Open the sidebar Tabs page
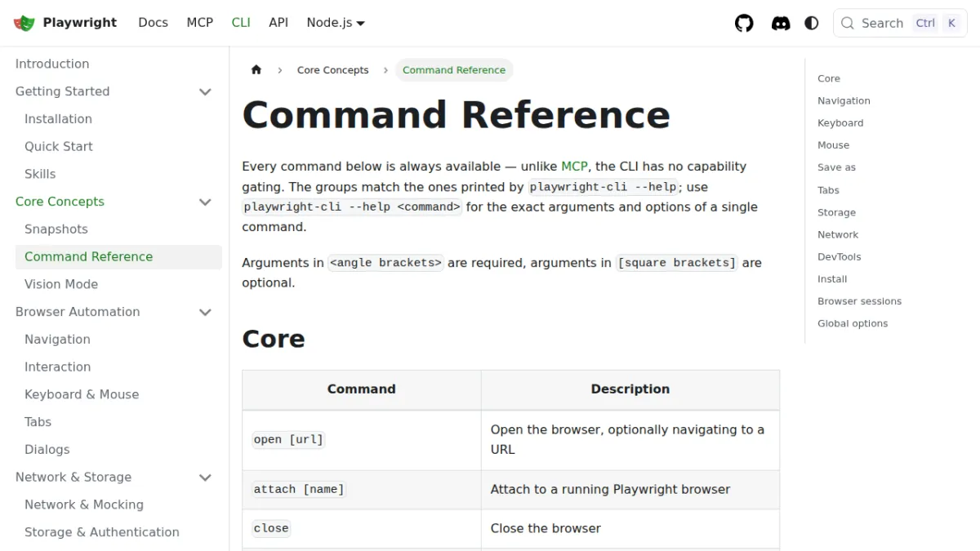This screenshot has width=980, height=551. pyautogui.click(x=38, y=422)
